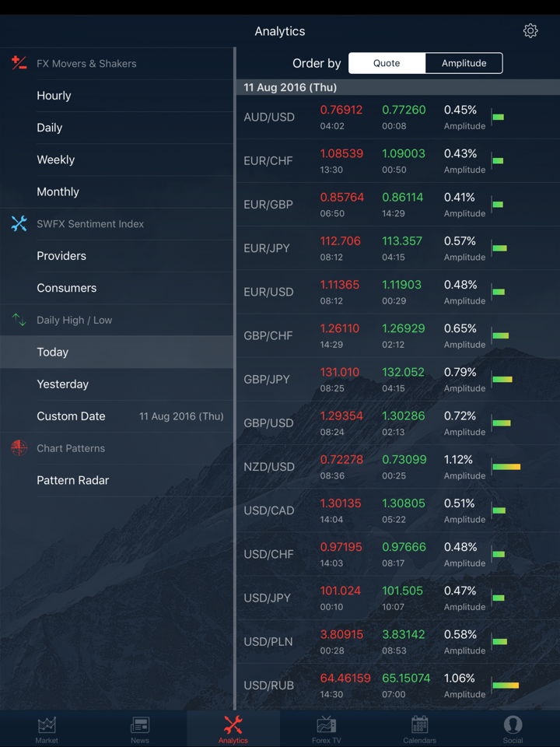The width and height of the screenshot is (560, 747).
Task: Select the Analytics tab
Action: pos(233,728)
